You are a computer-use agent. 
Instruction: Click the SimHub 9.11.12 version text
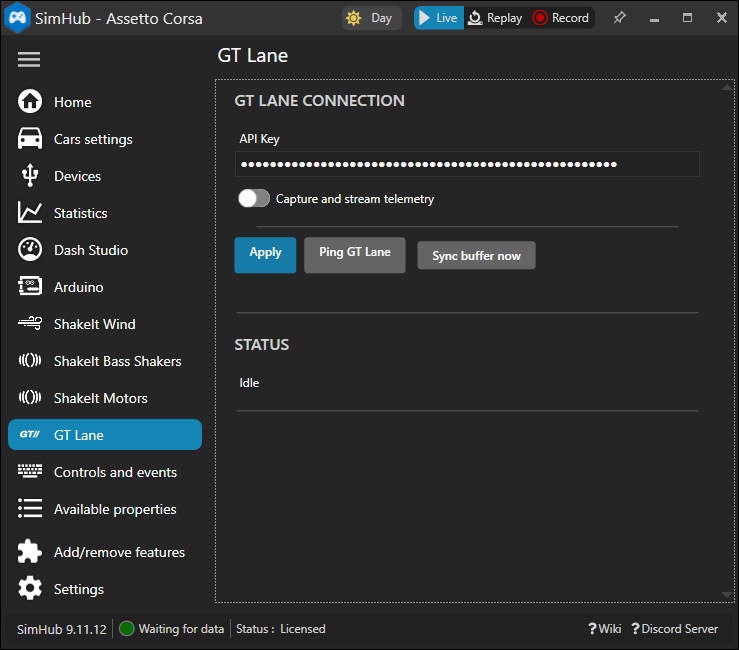(x=62, y=629)
